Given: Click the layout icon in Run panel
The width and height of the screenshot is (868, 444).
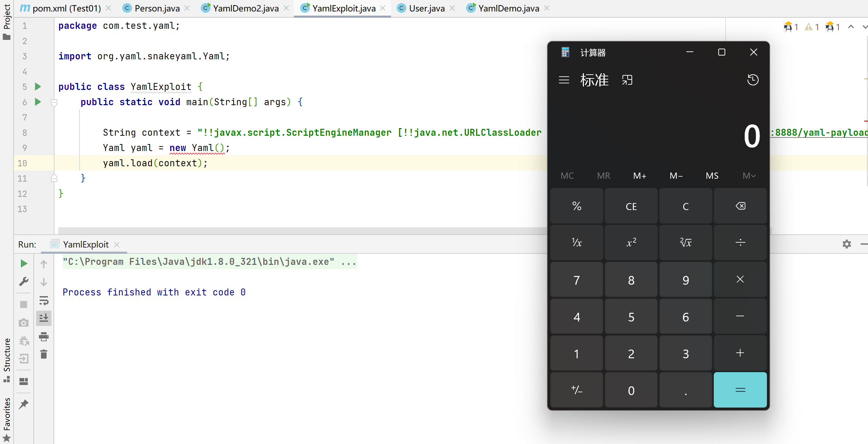Looking at the screenshot, I should pos(24,381).
